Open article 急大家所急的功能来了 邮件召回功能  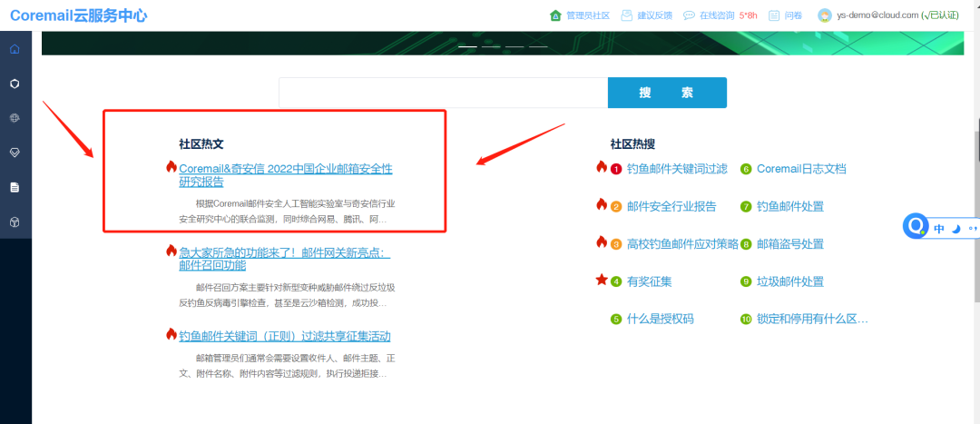(x=284, y=259)
